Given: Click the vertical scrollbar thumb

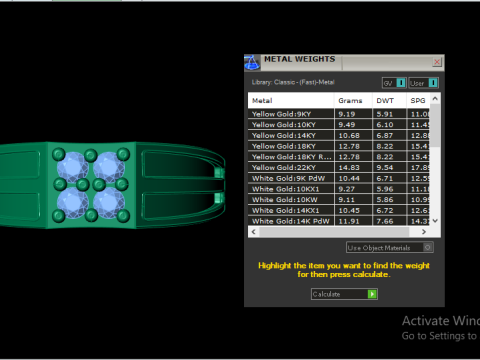Looking at the screenshot, I should click(x=435, y=126).
